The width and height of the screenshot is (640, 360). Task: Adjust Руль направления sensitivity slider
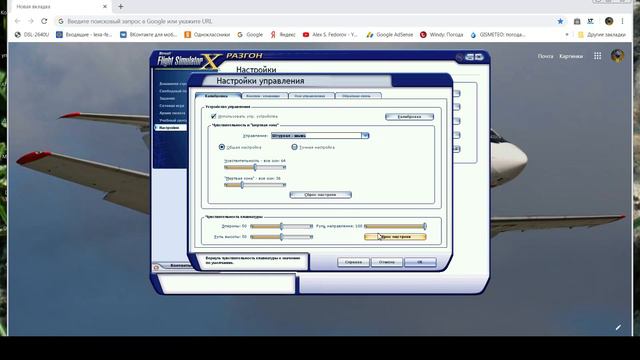tap(396, 226)
